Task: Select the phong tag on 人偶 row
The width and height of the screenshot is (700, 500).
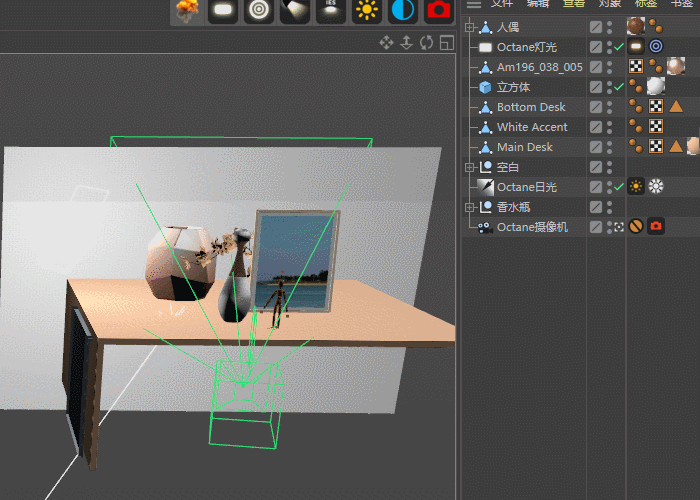Action: [656, 26]
